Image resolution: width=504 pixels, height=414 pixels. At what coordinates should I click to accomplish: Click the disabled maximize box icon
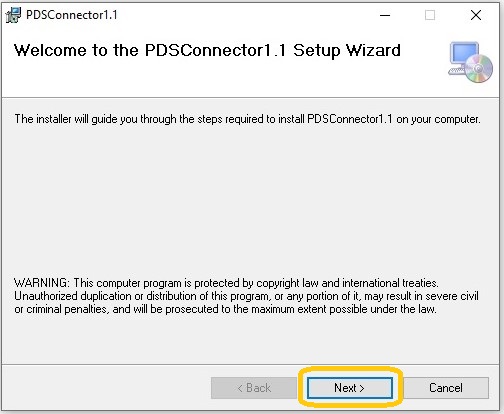[x=430, y=15]
